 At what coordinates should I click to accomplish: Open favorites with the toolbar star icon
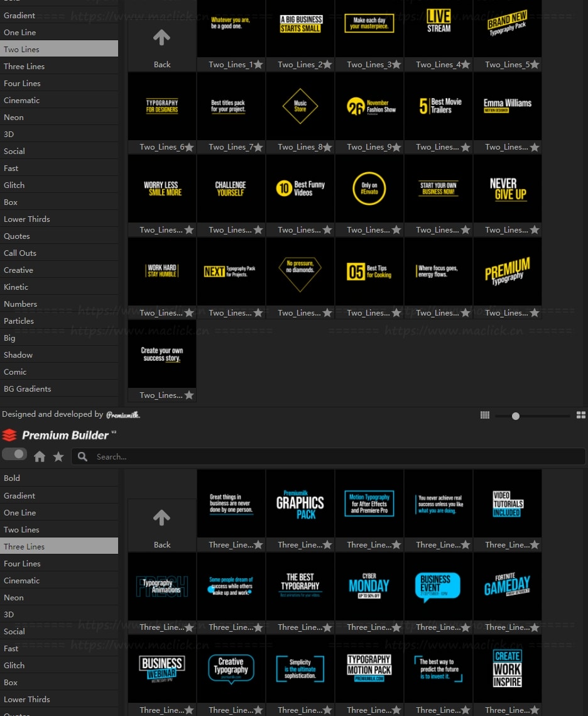58,456
